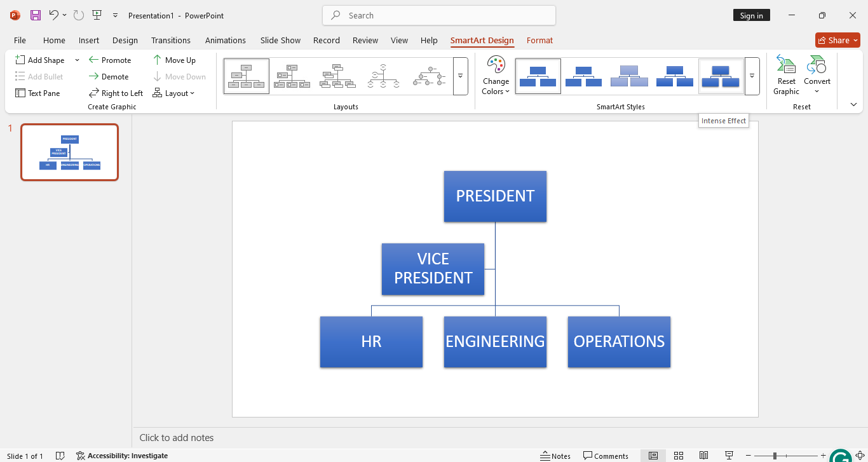Switch to the Format tab

point(539,40)
